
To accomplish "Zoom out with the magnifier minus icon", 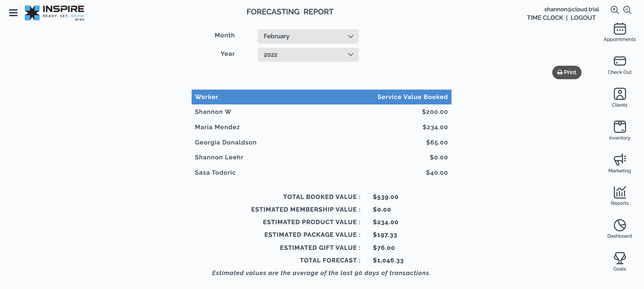I will [x=627, y=10].
